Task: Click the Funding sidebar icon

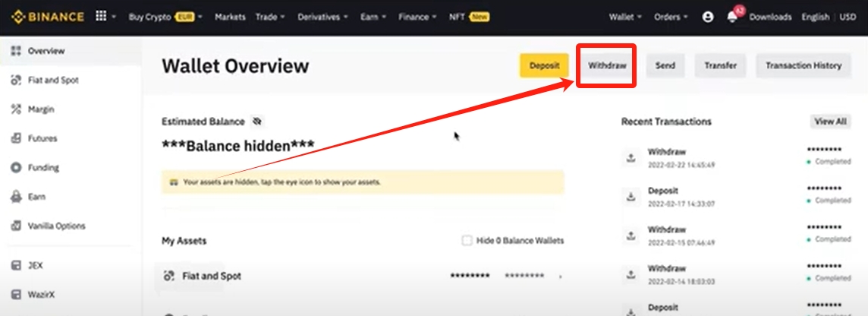Action: pyautogui.click(x=16, y=167)
